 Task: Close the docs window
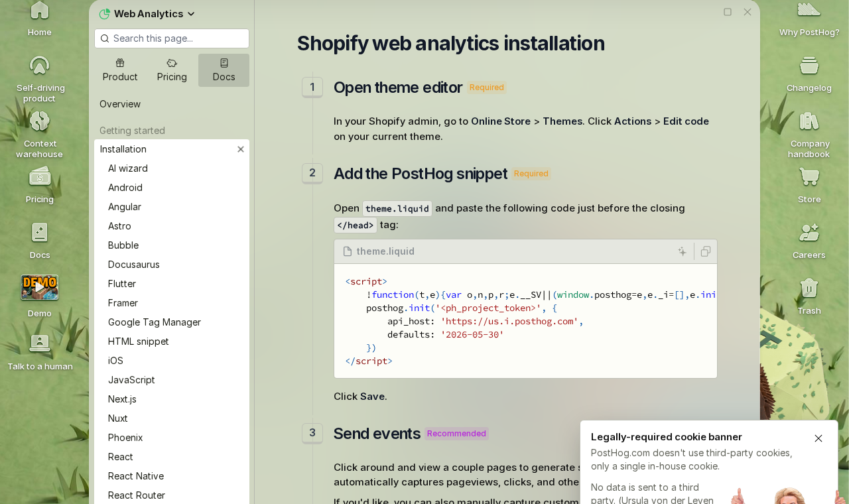pyautogui.click(x=748, y=12)
